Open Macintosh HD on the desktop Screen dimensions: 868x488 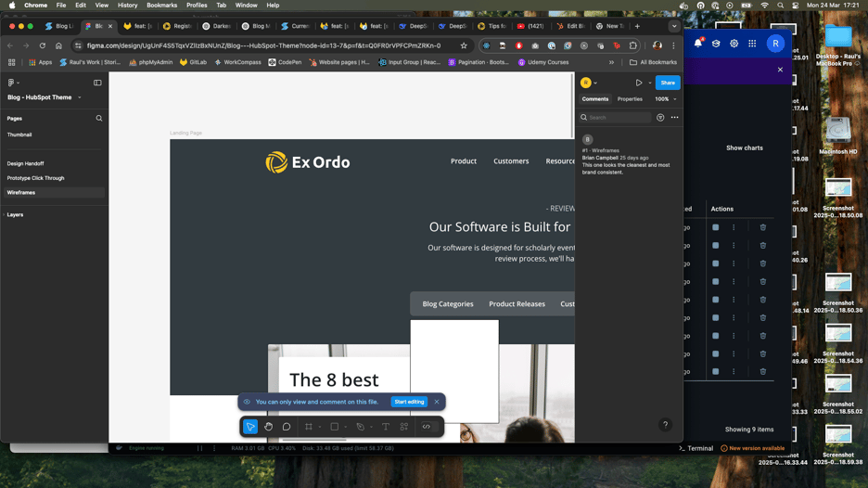pos(837,135)
